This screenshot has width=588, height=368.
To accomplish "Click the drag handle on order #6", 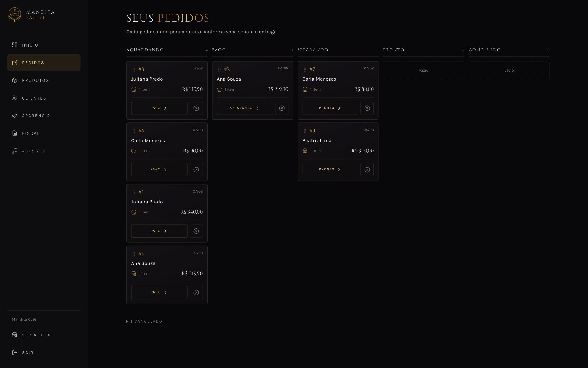I will [134, 131].
